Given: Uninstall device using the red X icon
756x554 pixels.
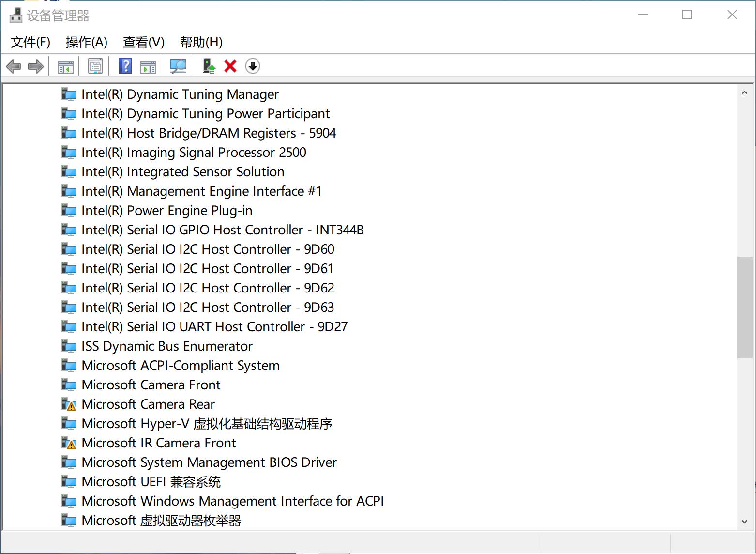Looking at the screenshot, I should click(x=230, y=66).
